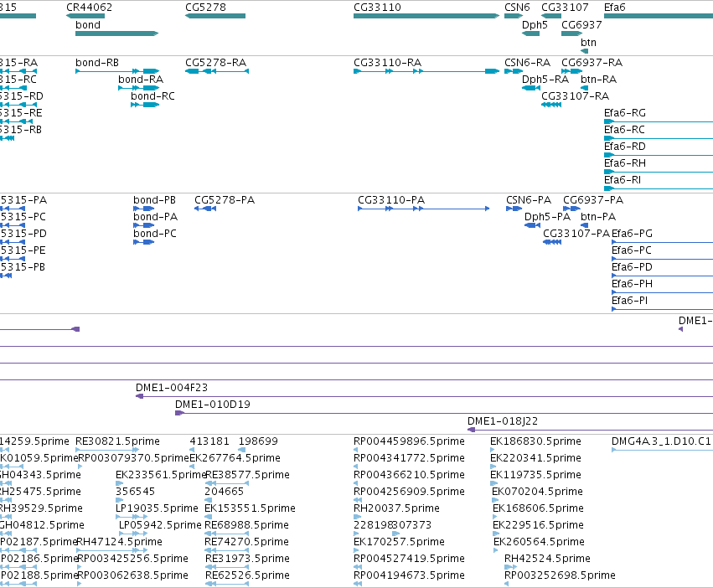Click the CR44062 gene label
The width and height of the screenshot is (713, 588).
pyautogui.click(x=89, y=8)
